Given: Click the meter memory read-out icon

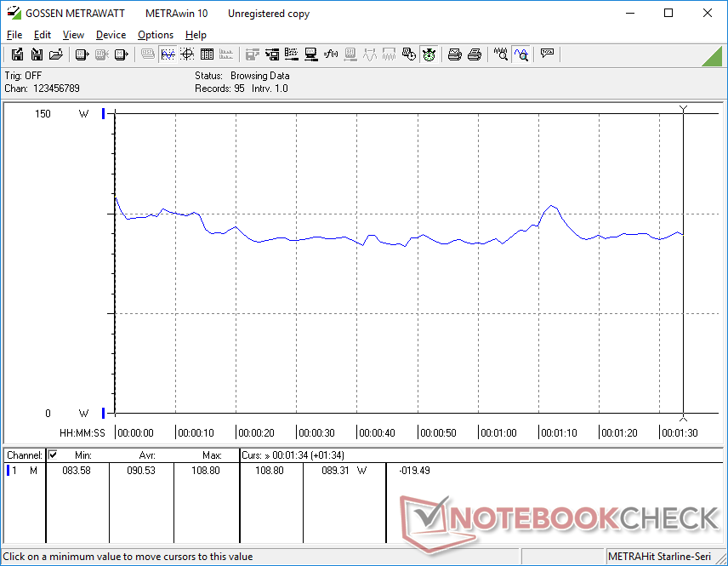Looking at the screenshot, I should pos(121,54).
